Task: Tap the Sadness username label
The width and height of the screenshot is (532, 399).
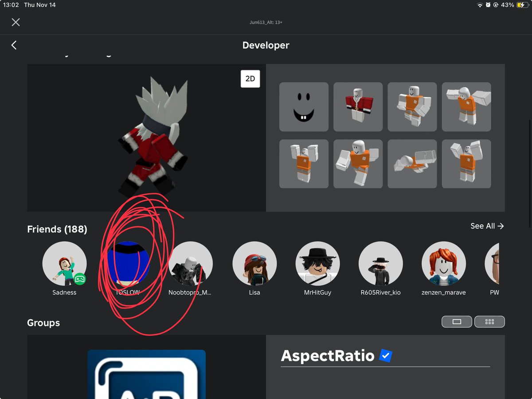Action: [x=64, y=293]
